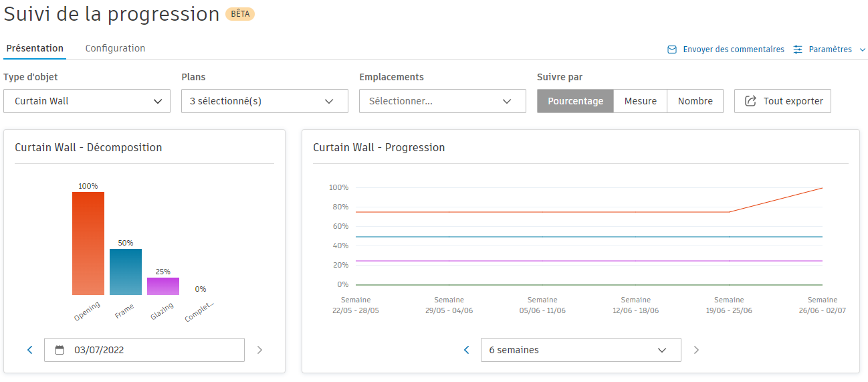This screenshot has width=868, height=382.
Task: Go to next date in Décomposition
Action: [x=259, y=350]
